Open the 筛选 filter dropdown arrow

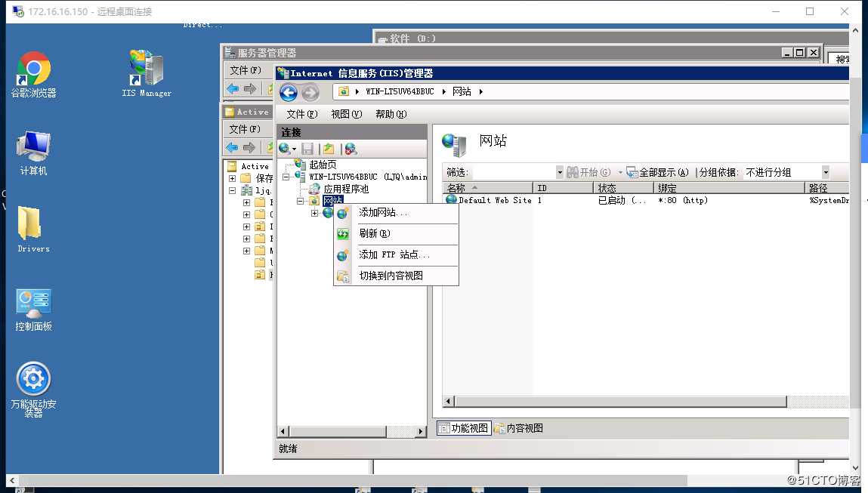tap(560, 173)
